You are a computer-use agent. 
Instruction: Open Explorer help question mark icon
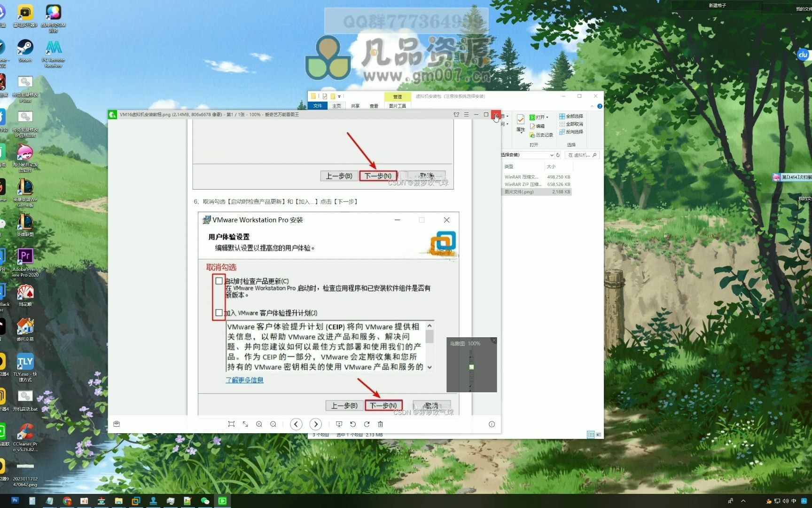click(x=600, y=106)
